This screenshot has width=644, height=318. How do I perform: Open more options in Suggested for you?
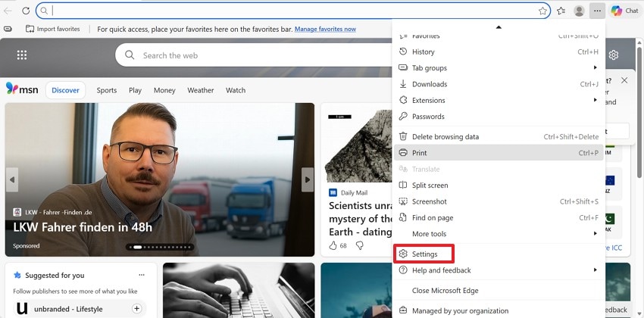(x=142, y=275)
